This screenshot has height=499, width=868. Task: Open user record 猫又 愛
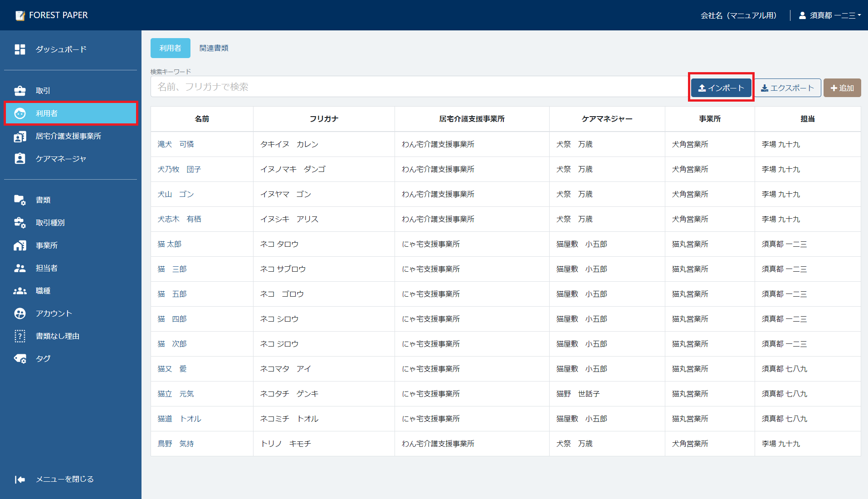coord(172,369)
